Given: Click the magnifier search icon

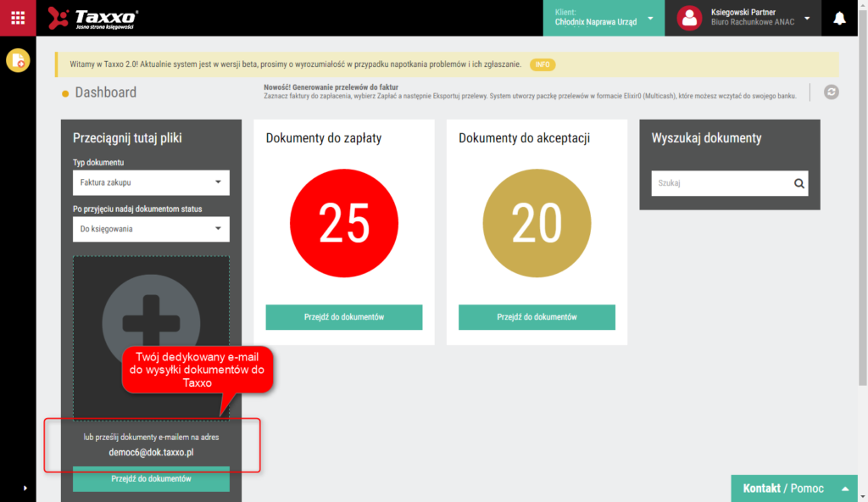Looking at the screenshot, I should [798, 183].
